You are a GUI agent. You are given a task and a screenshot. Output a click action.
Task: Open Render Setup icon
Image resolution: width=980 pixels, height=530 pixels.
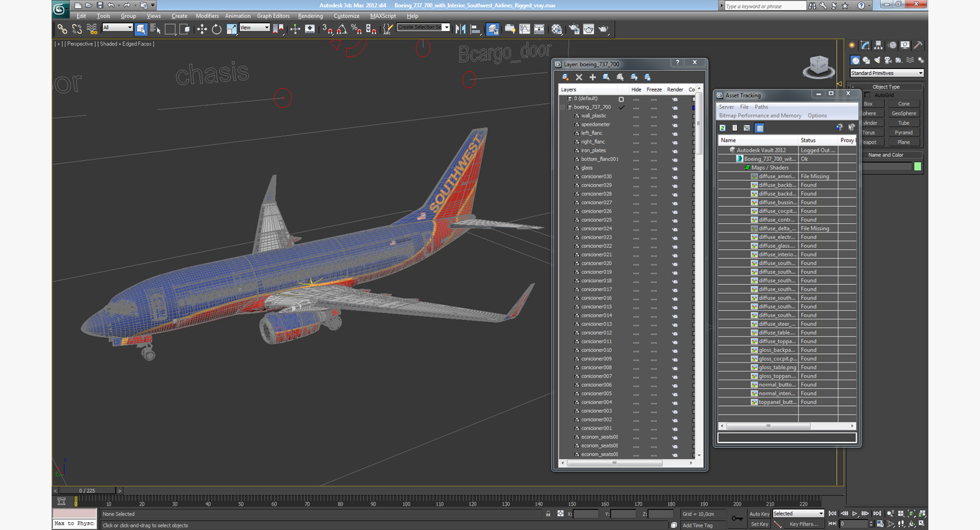click(x=573, y=29)
